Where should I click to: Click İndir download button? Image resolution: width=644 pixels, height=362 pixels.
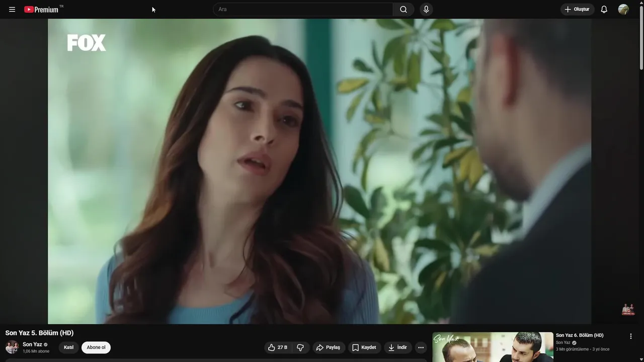pos(397,347)
